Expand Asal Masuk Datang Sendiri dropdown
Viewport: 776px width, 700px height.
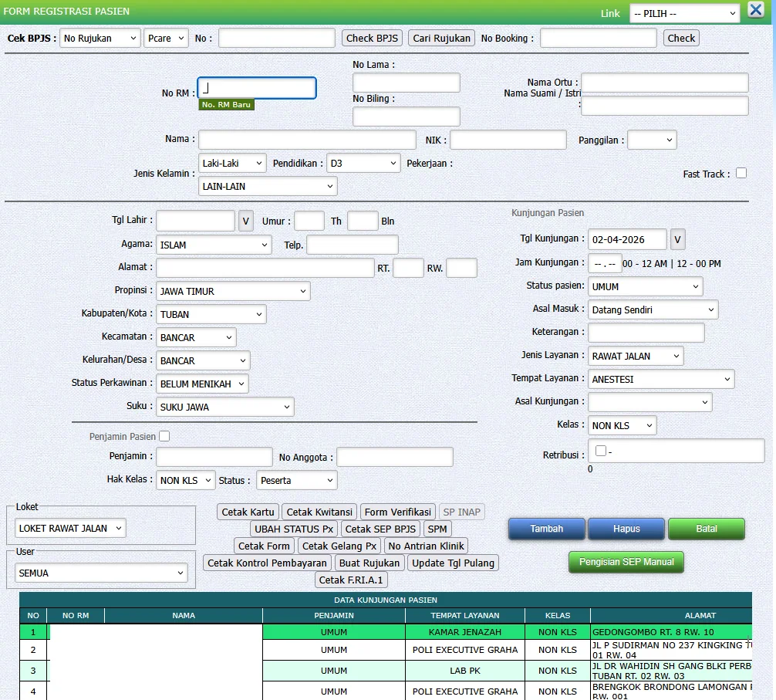pos(653,310)
